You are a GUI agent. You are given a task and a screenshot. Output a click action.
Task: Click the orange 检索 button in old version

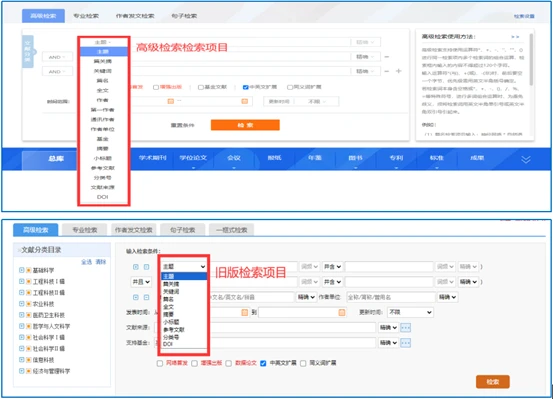coord(493,382)
